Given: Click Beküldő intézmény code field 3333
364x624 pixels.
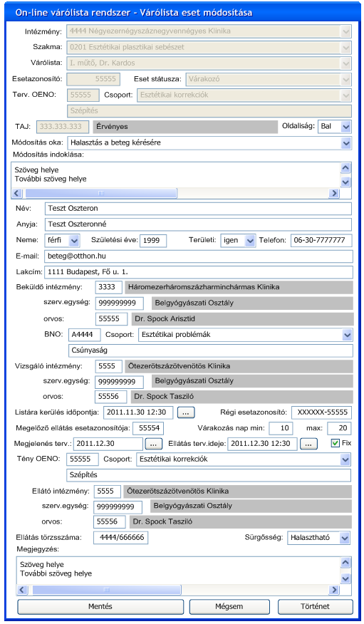Looking at the screenshot, I should tap(108, 287).
